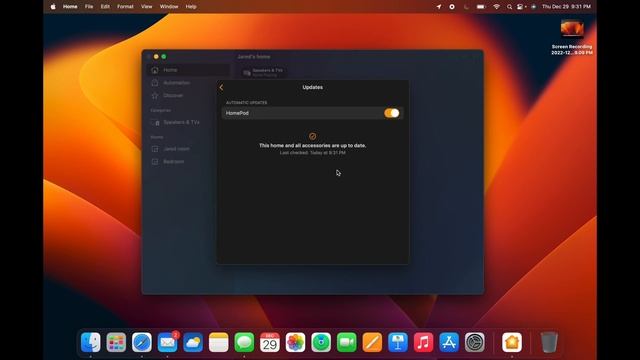This screenshot has width=640, height=360.
Task: Open the Home app menu
Action: click(70, 7)
